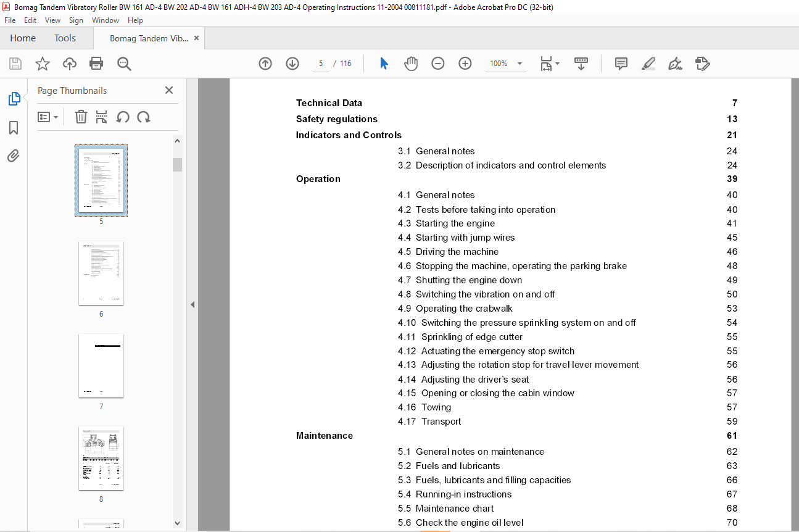
Task: Click the page number input field
Action: tap(321, 64)
